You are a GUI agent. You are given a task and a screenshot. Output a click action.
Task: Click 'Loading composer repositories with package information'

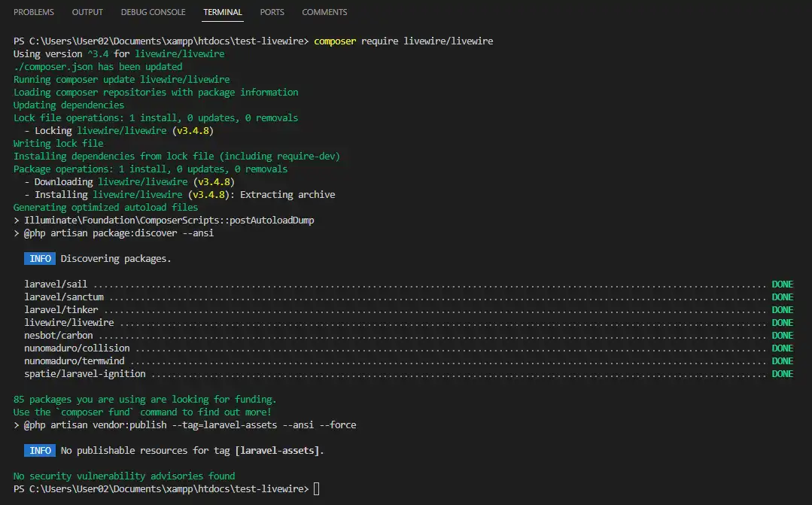(156, 93)
